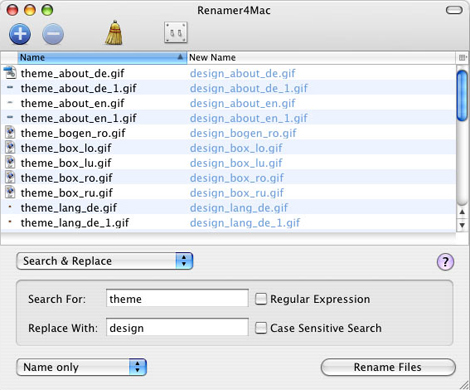Click the file icon beside theme_bogen_ro.gif
Screen dimensions: 470x390
pyautogui.click(x=10, y=133)
